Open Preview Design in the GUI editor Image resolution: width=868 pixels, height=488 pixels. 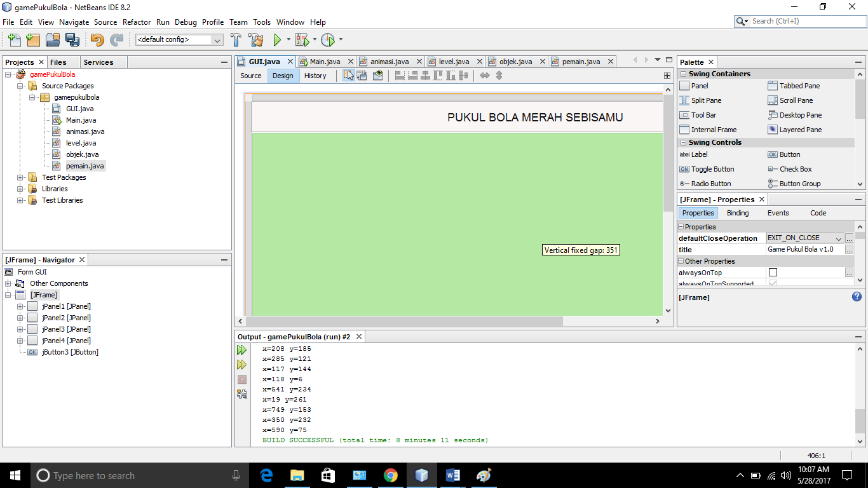[x=379, y=75]
